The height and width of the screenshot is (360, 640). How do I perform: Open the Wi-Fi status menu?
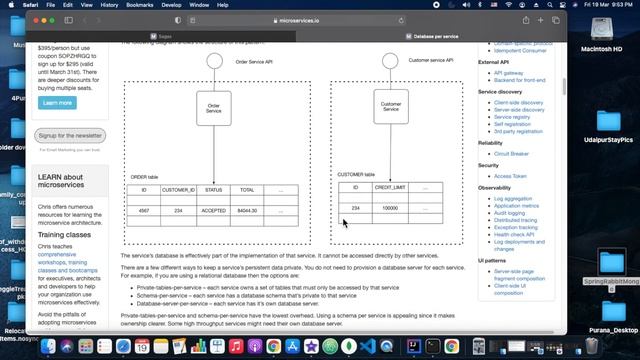509,5
